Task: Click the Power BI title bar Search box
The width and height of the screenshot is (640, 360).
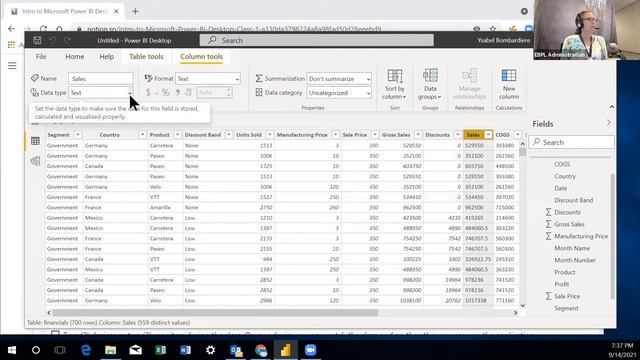Action: (x=317, y=40)
